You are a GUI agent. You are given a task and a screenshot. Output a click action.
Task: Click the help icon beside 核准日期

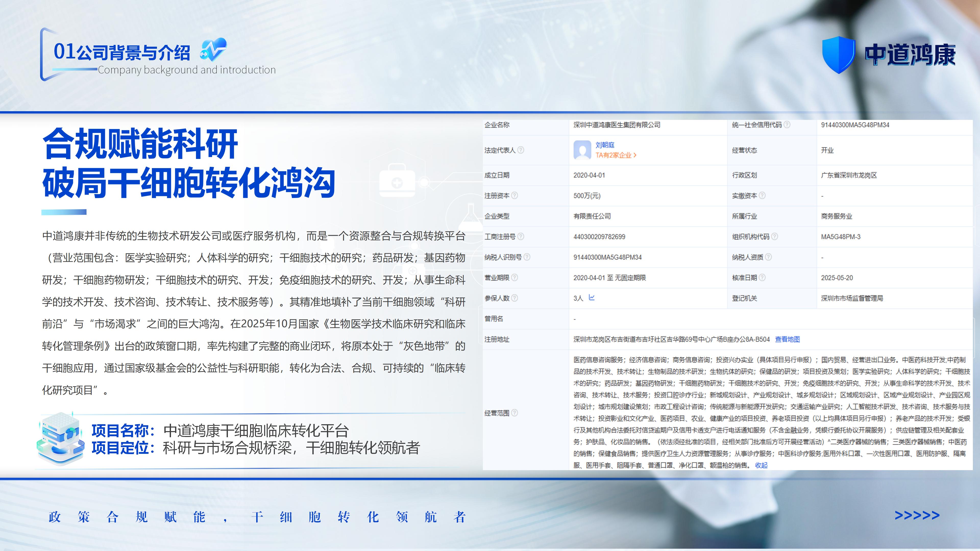762,277
